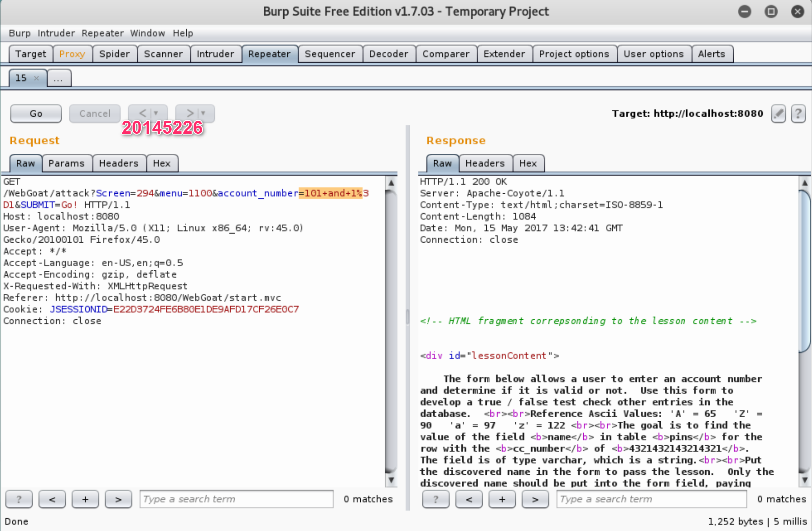Click the 'HTTP/1.1 200 OK' response line
The image size is (812, 531).
coord(463,182)
